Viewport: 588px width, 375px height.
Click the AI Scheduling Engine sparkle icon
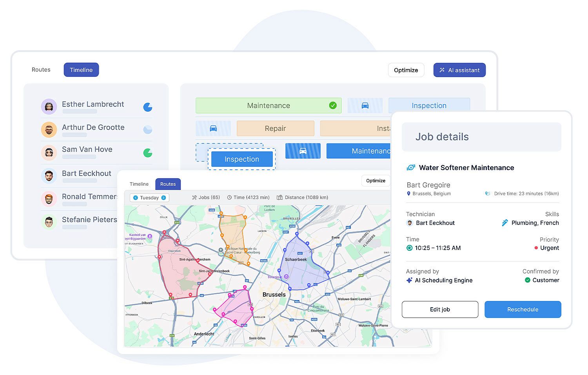point(409,280)
